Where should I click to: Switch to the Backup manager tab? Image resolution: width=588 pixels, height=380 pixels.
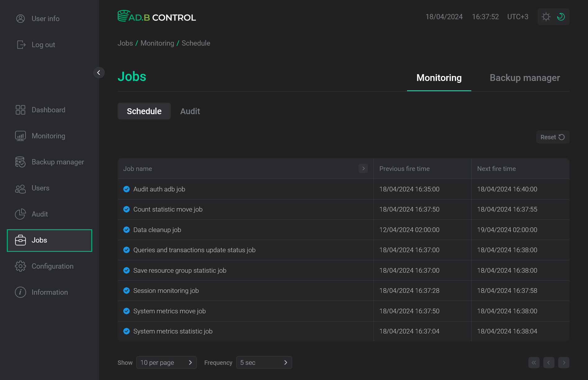(524, 78)
